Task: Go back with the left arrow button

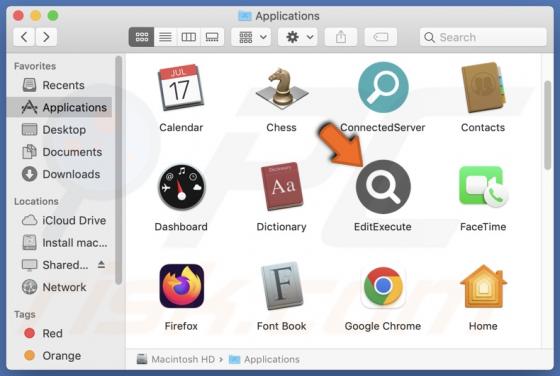Action: tap(24, 37)
